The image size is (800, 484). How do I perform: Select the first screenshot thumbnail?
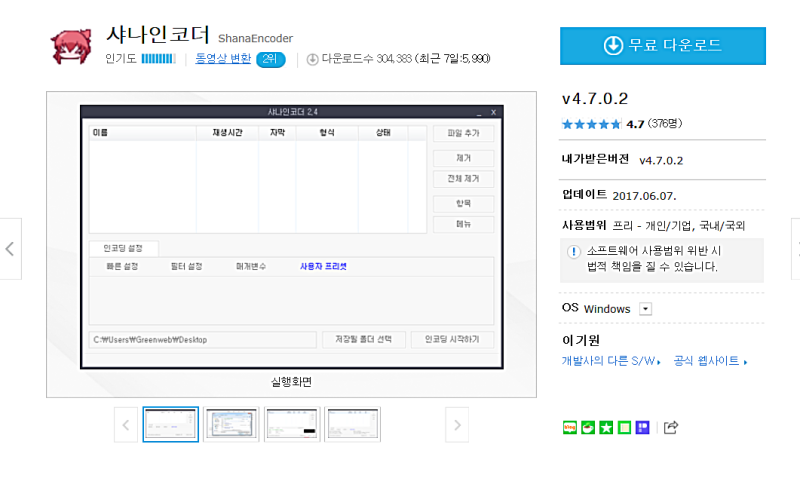[170, 424]
